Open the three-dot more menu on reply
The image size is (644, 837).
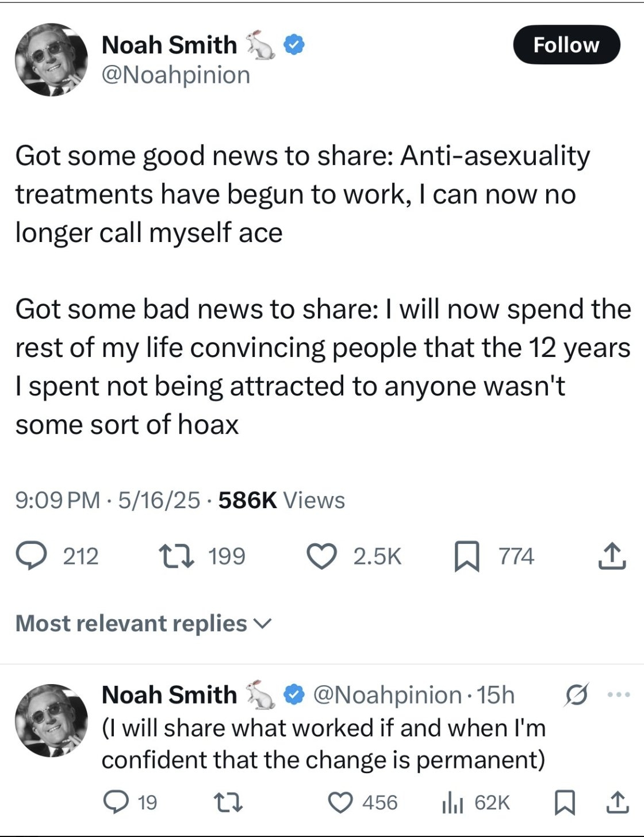click(619, 695)
